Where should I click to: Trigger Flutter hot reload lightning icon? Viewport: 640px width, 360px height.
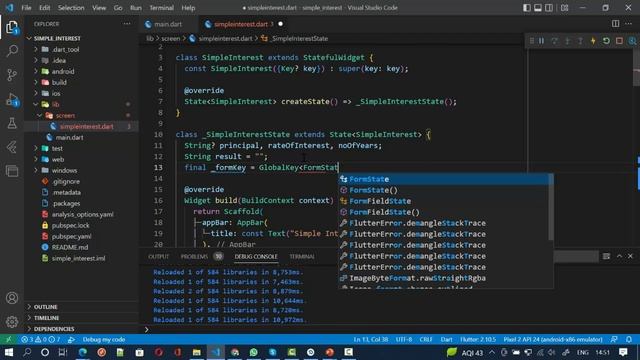point(593,41)
